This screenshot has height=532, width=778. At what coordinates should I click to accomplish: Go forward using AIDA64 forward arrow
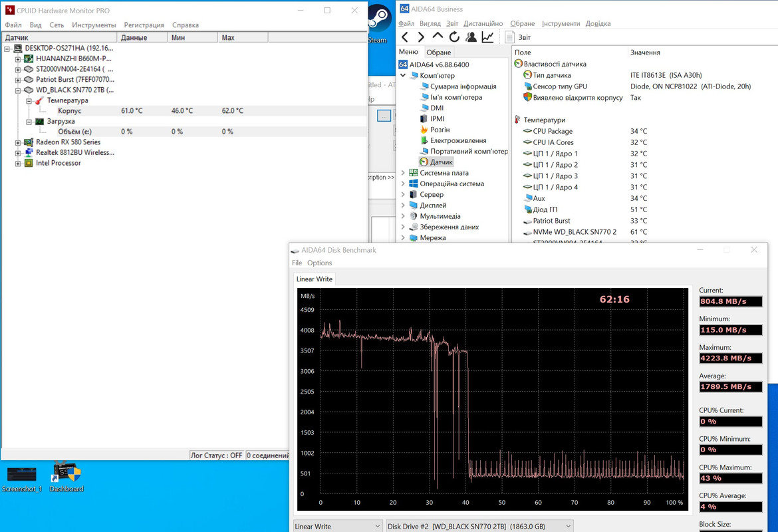click(x=421, y=37)
